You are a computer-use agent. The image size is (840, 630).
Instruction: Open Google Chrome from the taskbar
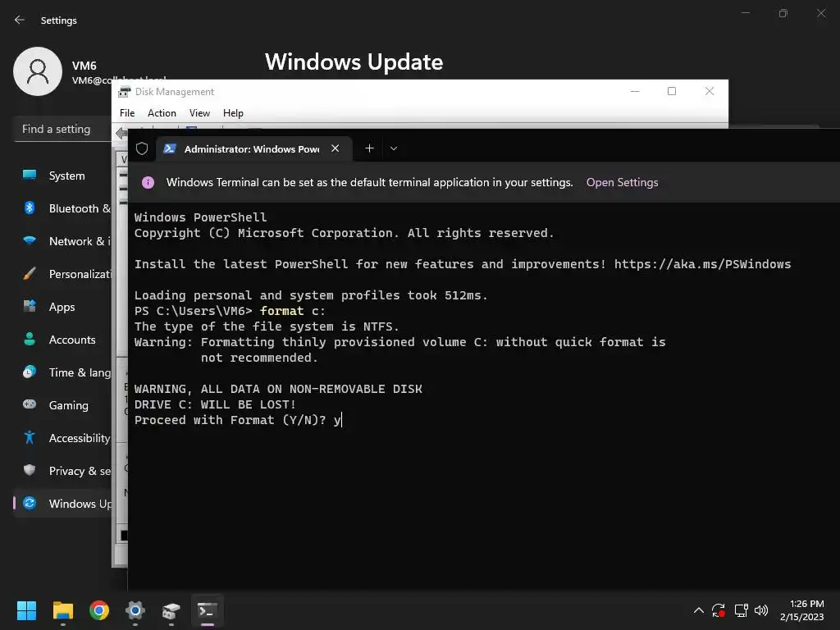(99, 610)
